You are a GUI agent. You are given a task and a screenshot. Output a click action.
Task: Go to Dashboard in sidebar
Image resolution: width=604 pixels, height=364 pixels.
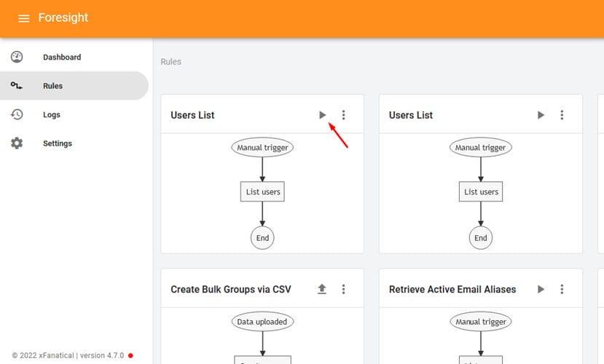[x=62, y=57]
